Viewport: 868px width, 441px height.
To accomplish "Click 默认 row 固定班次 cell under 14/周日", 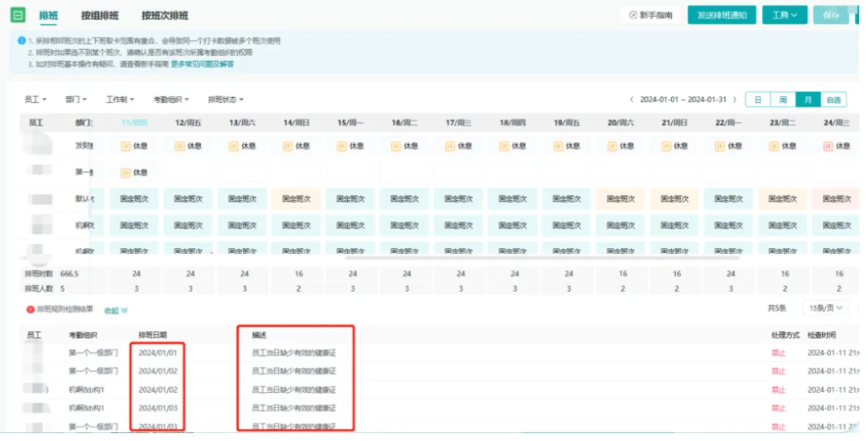I will pos(296,199).
